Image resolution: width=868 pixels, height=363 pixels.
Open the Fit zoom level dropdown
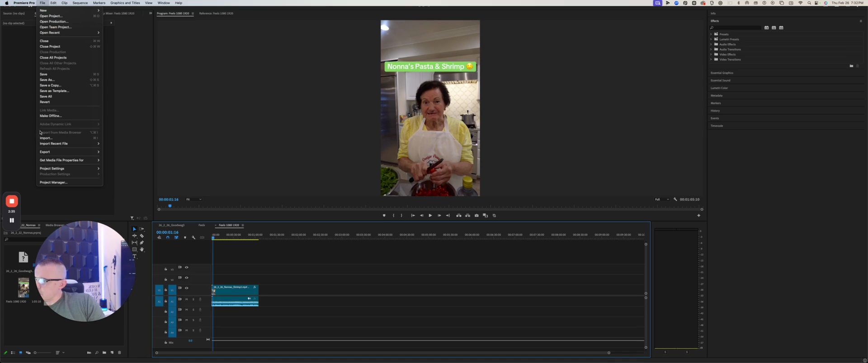(194, 199)
